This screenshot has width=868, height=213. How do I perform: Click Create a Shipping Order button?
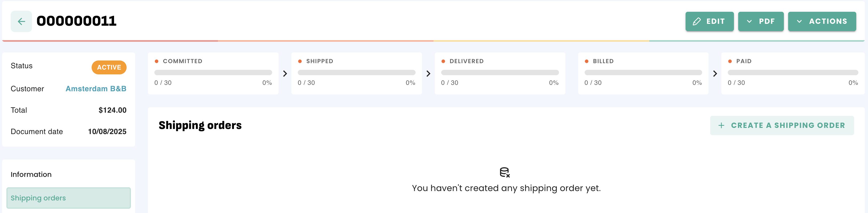click(782, 125)
